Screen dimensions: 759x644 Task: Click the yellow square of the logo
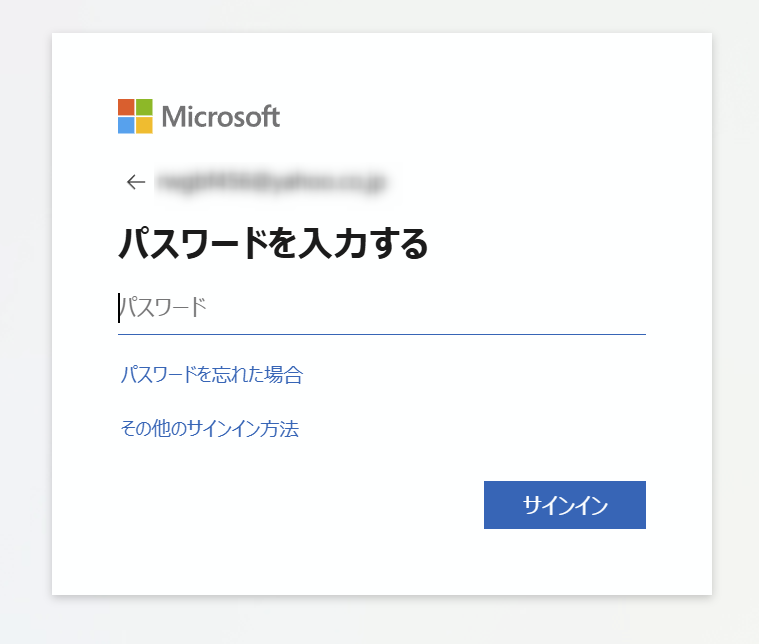click(x=144, y=125)
